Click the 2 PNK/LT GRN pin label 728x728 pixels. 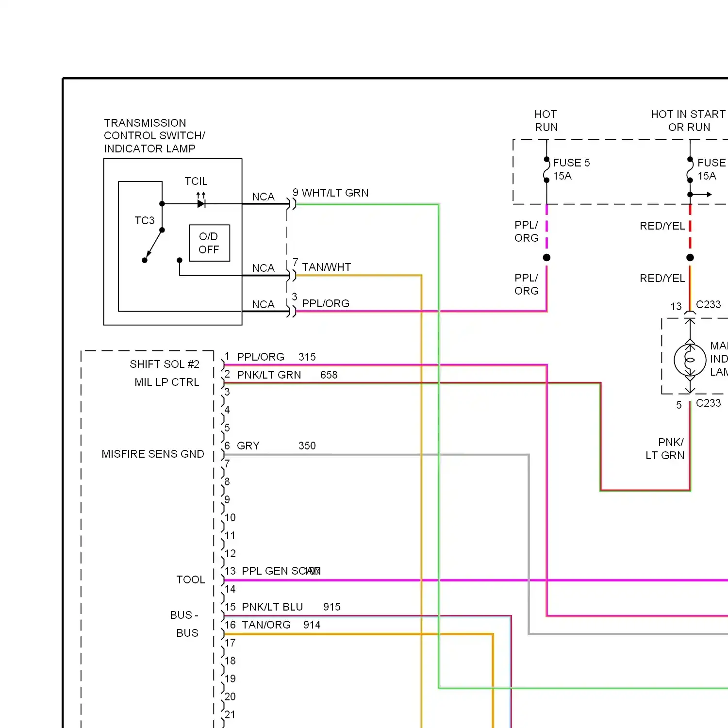(263, 375)
